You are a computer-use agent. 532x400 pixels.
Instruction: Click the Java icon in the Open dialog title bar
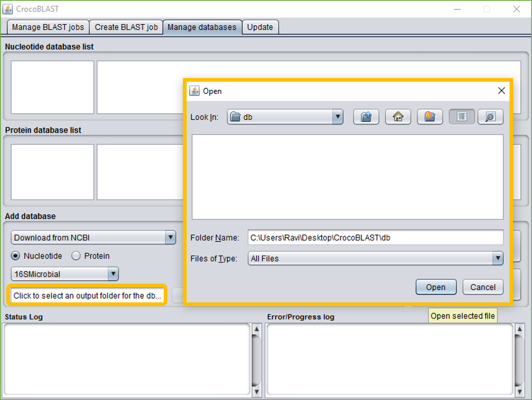195,91
